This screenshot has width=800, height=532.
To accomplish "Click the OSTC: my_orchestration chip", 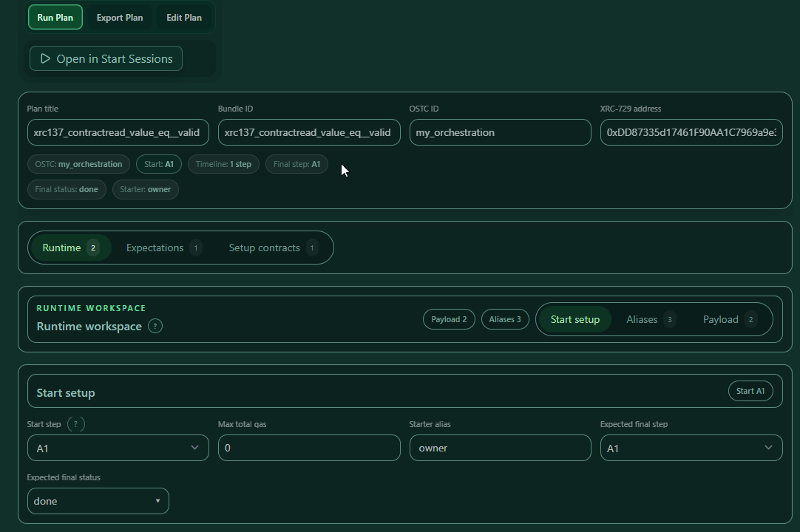I will pos(78,164).
